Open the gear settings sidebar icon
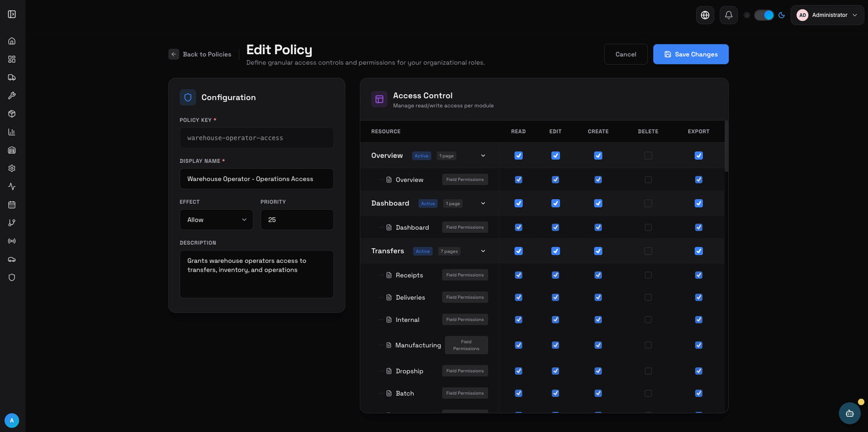This screenshot has width=868, height=432. [12, 168]
